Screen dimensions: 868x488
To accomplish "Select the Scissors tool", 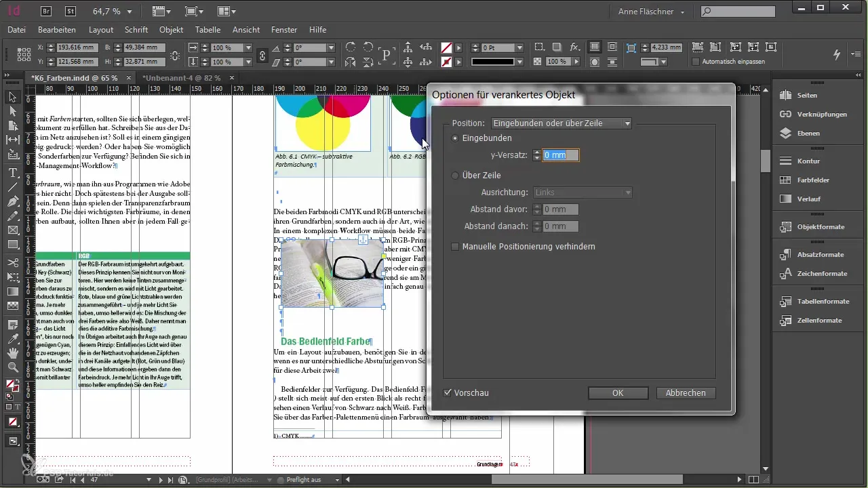I will [12, 262].
